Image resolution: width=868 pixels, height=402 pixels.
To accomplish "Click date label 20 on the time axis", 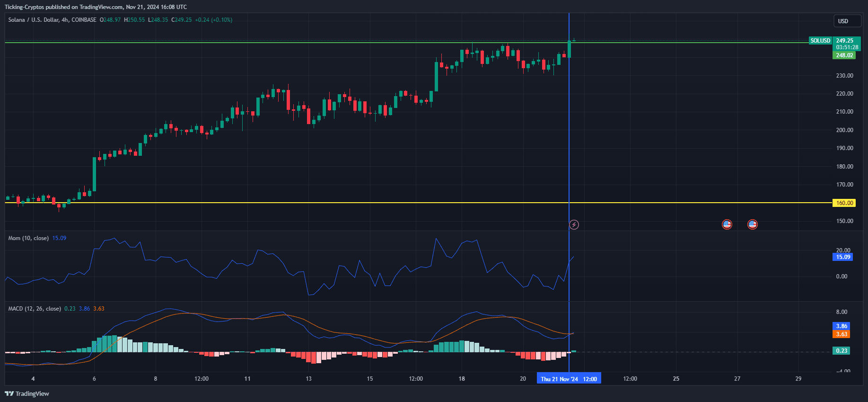I will pos(523,379).
